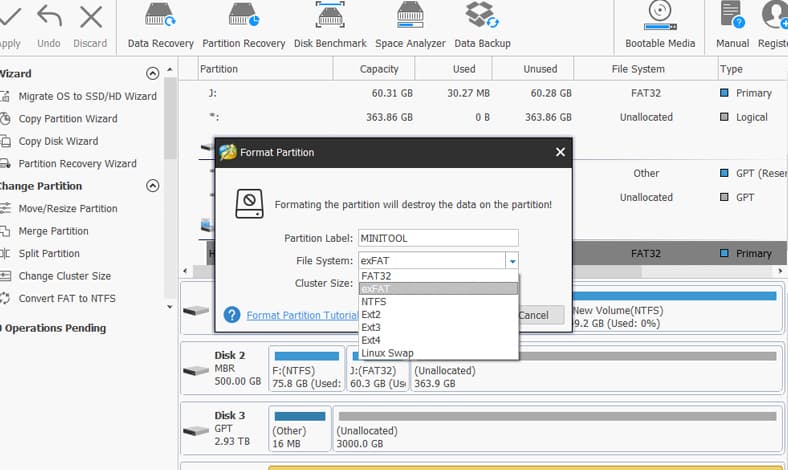The height and width of the screenshot is (470, 788).
Task: Choose Linux Swap from file system list
Action: click(438, 353)
